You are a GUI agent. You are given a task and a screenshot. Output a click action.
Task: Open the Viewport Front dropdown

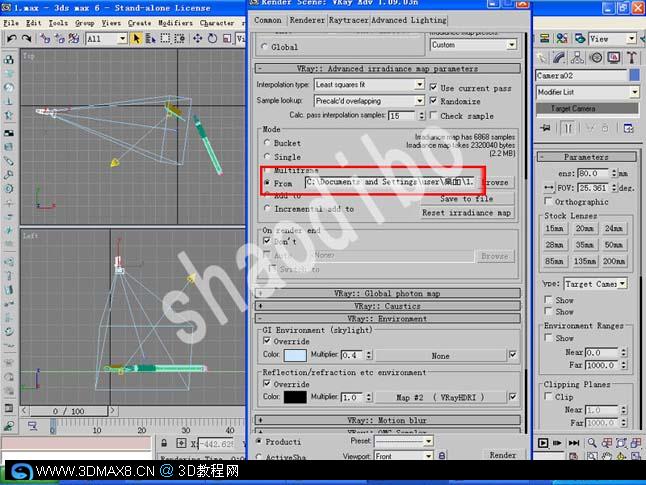coord(403,456)
